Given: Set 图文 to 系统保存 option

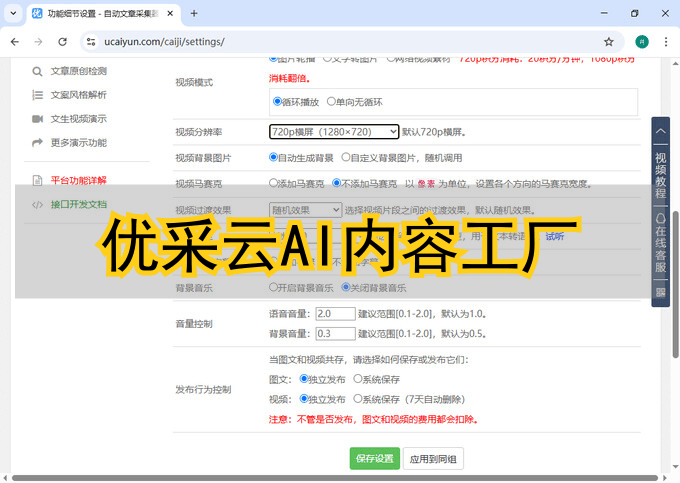Looking at the screenshot, I should pyautogui.click(x=358, y=380).
